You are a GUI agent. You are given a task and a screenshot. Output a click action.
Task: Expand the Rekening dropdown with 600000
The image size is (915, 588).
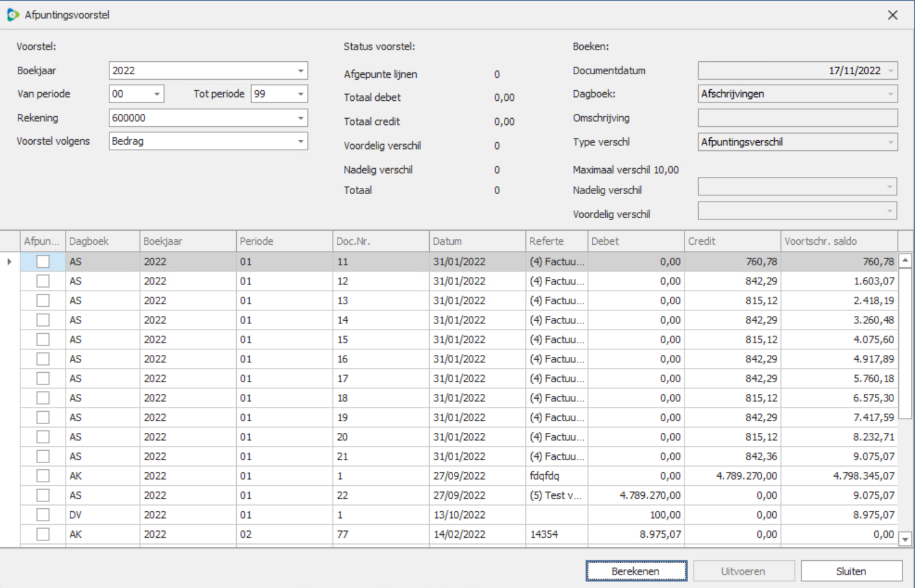(x=300, y=118)
